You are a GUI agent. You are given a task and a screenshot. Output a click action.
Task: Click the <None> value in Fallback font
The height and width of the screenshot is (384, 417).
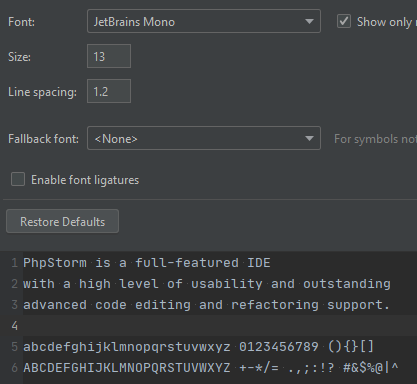point(116,139)
